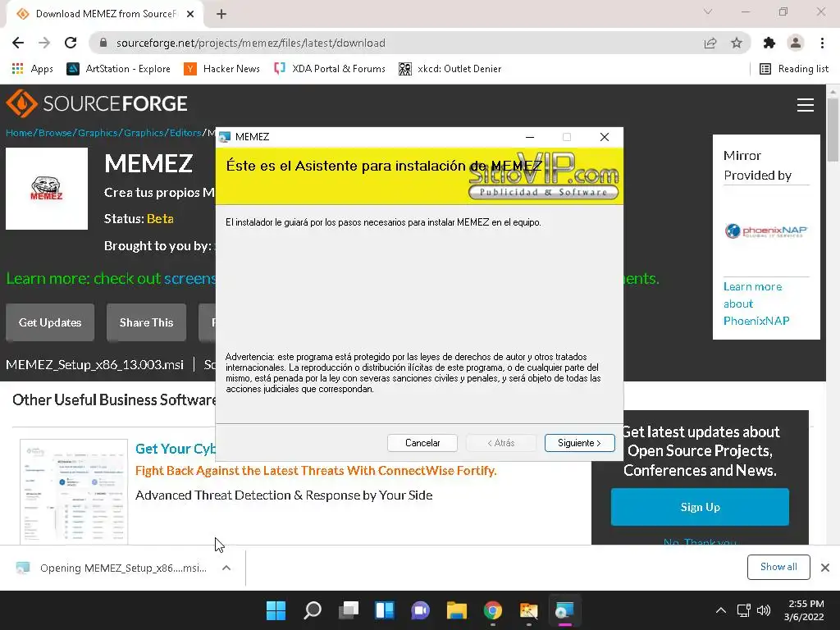Click Siguiente in the MEMEZ installer

point(580,443)
